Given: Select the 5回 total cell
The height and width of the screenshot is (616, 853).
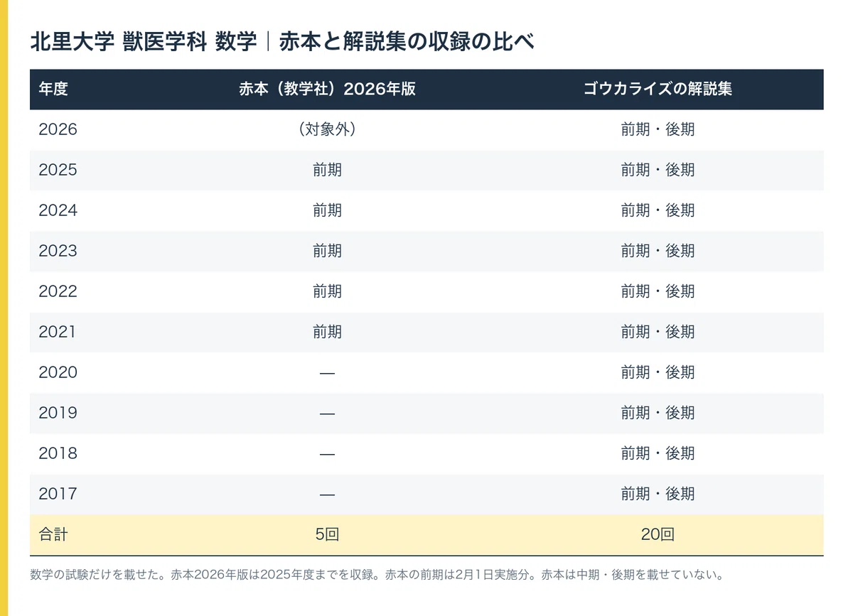Looking at the screenshot, I should coord(327,535).
